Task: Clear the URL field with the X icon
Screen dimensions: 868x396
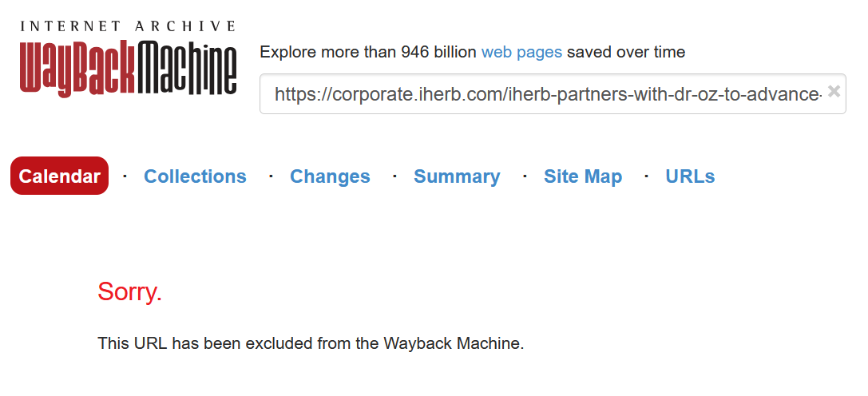Action: 834,92
